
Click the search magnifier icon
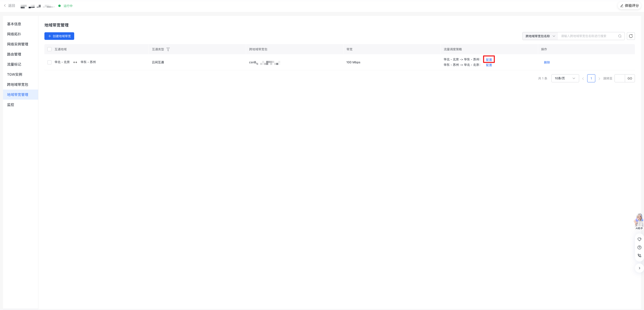tap(620, 36)
